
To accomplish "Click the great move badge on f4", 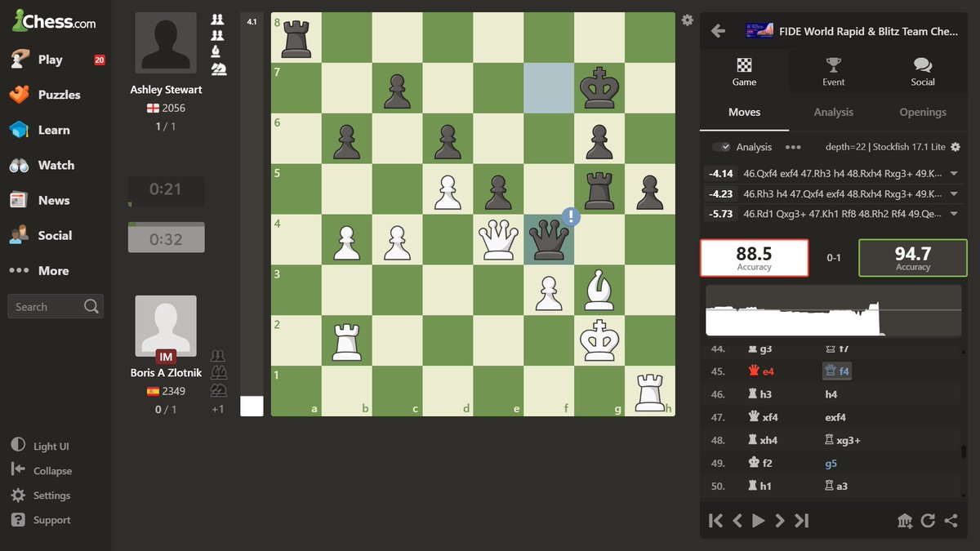I will pyautogui.click(x=571, y=217).
